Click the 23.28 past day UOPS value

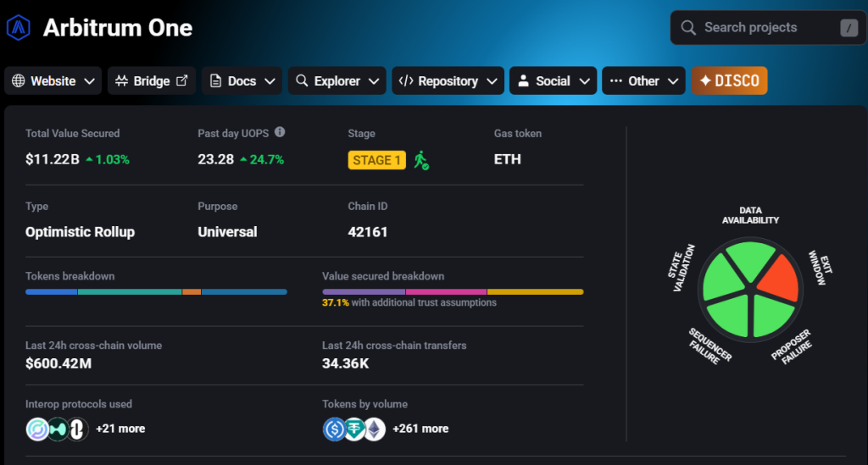click(x=216, y=159)
